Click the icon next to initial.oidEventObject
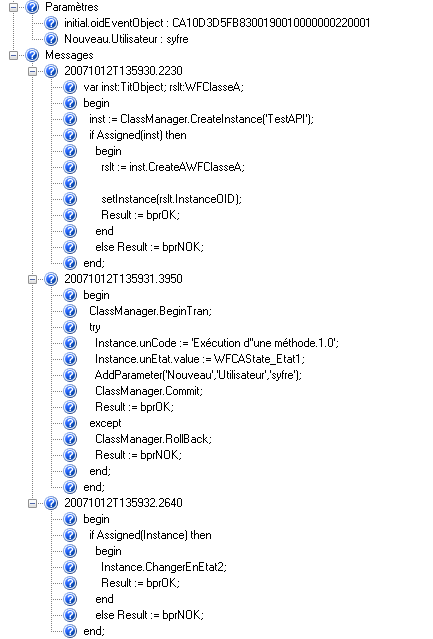The height and width of the screenshot is (639, 433). pos(51,23)
